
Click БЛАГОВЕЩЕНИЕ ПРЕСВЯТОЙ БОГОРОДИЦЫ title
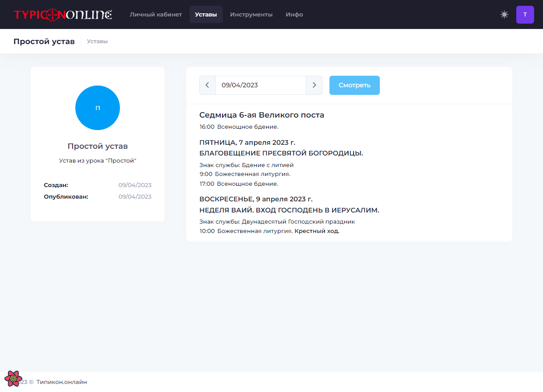(x=281, y=153)
